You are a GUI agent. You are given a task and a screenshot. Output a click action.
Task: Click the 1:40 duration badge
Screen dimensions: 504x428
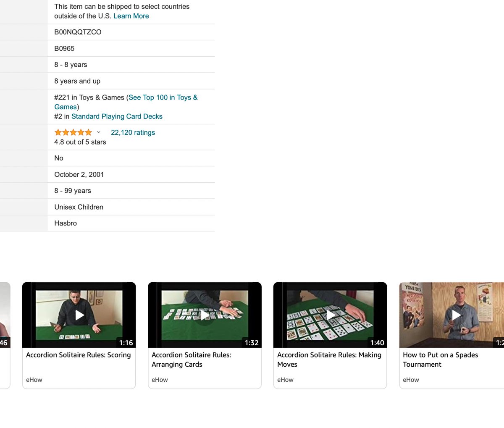point(377,343)
